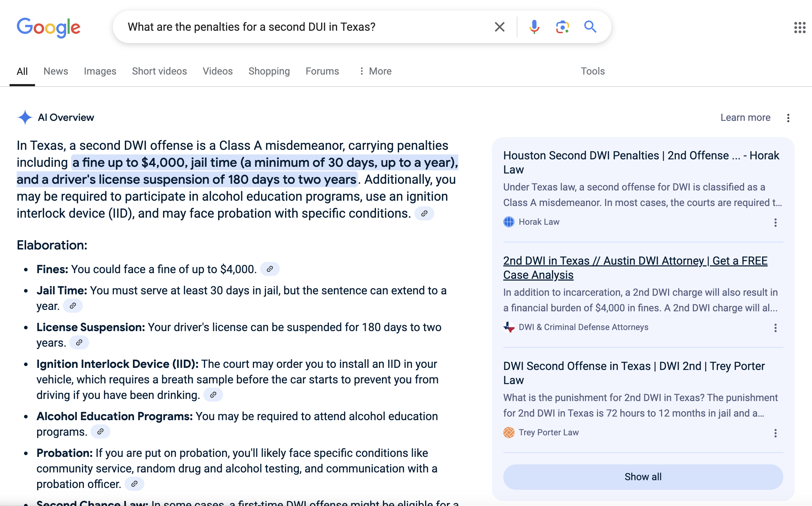The image size is (812, 506).
Task: Open Houston Second DWI Penalties result
Action: tap(641, 163)
